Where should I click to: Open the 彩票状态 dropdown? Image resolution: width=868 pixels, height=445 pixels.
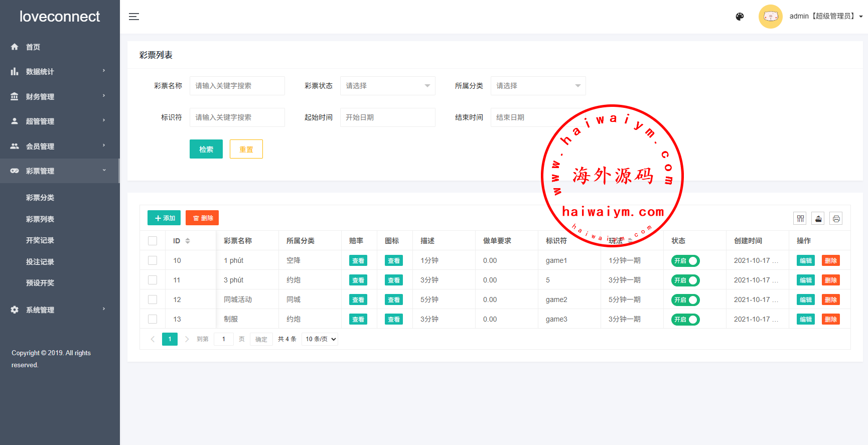click(x=387, y=86)
